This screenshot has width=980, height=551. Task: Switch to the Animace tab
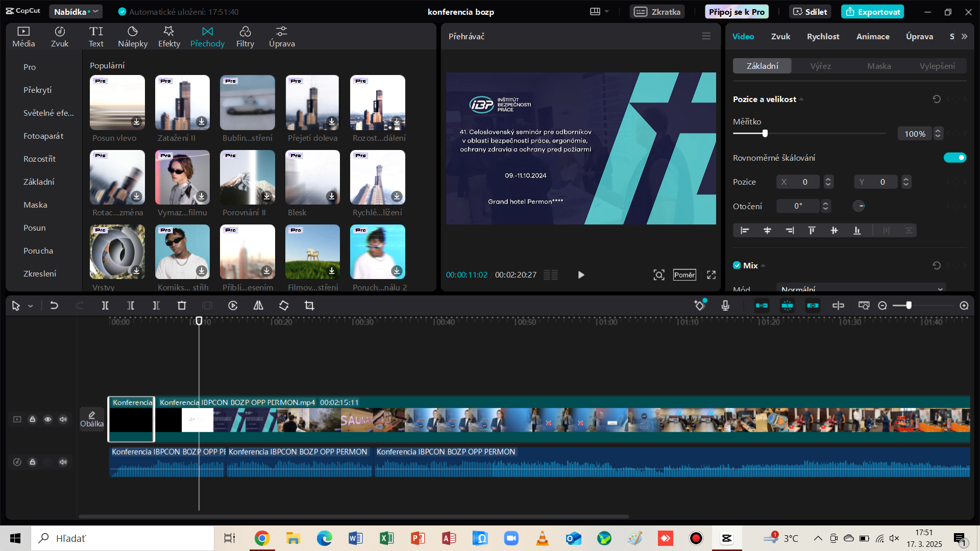tap(872, 36)
